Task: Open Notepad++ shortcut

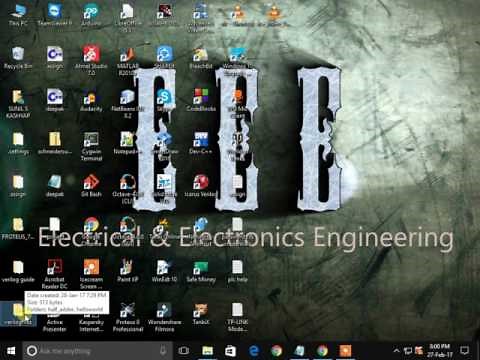Action: [127, 143]
